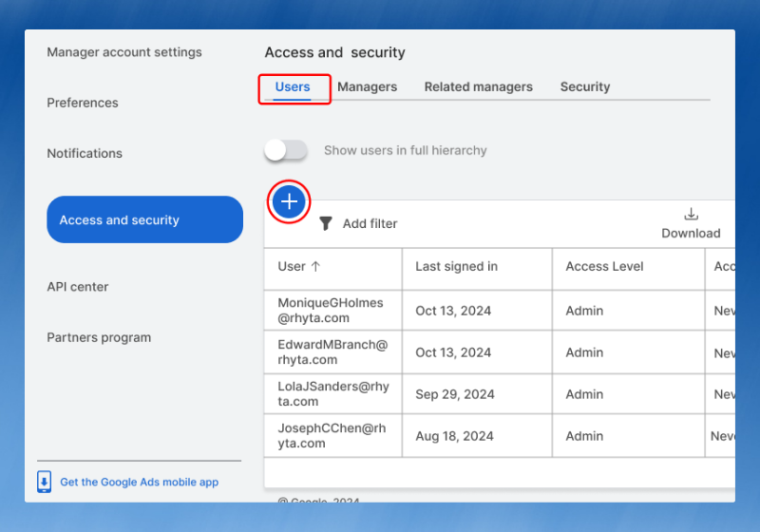Toggle Show users in full hierarchy

pyautogui.click(x=286, y=150)
